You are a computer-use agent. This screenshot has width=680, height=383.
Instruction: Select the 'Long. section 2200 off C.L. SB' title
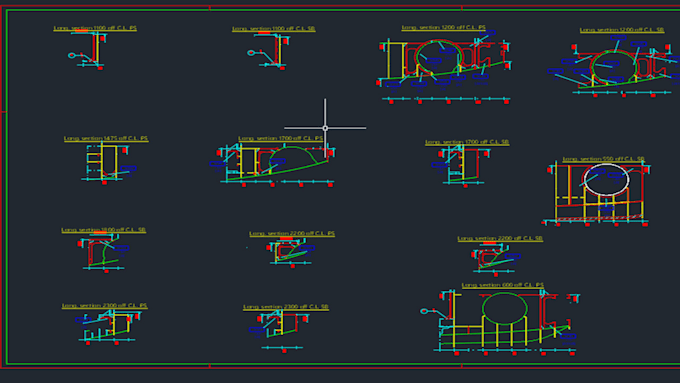(x=500, y=239)
